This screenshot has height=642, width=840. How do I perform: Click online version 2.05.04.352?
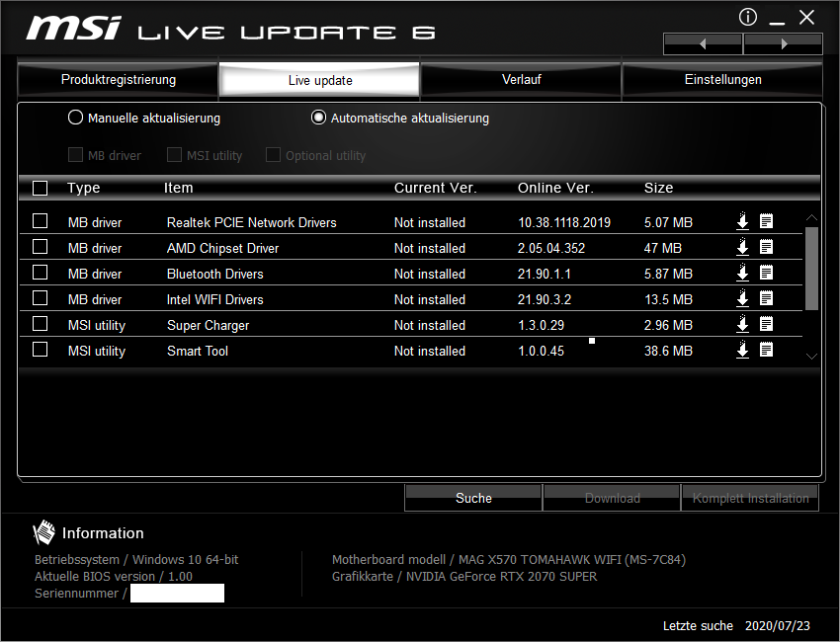(551, 248)
